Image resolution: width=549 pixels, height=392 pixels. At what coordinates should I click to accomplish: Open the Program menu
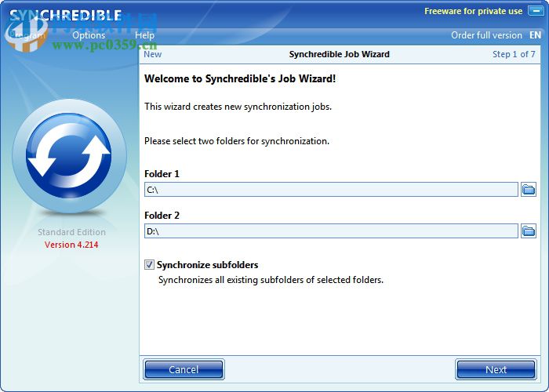tap(27, 35)
